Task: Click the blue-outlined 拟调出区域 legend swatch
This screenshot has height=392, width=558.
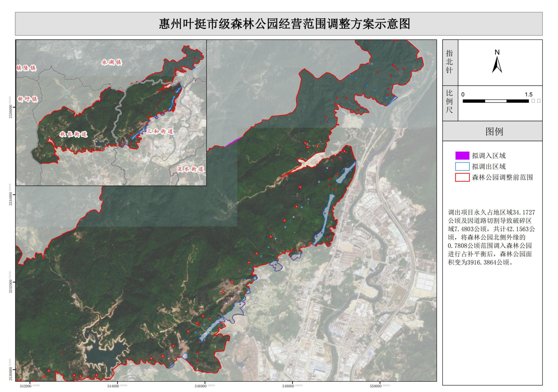Action: [462, 166]
